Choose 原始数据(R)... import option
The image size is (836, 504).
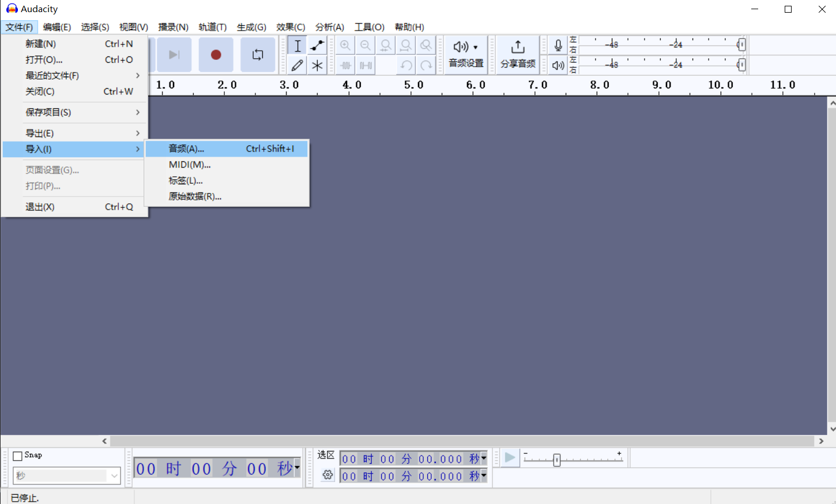coord(227,196)
